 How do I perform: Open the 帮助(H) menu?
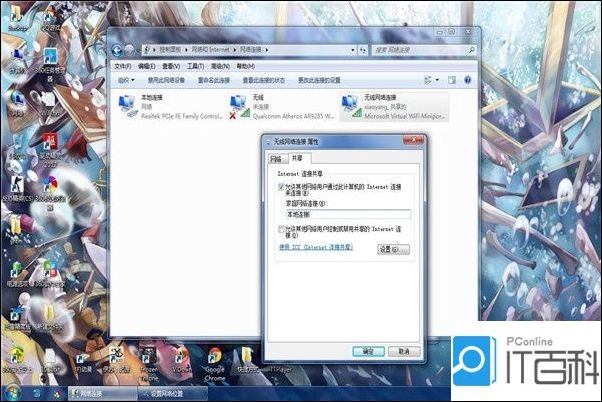[245, 66]
